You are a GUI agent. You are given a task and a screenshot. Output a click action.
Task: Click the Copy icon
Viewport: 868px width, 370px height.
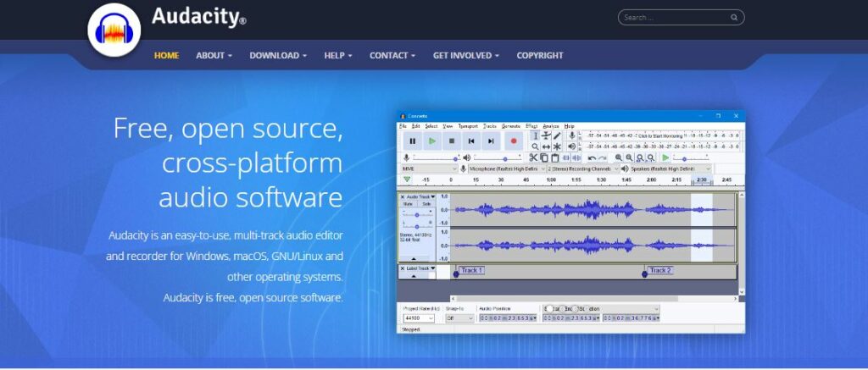point(544,158)
